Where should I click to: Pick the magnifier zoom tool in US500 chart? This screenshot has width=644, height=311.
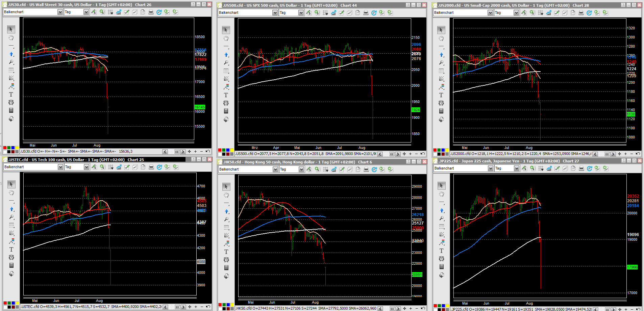226,63
